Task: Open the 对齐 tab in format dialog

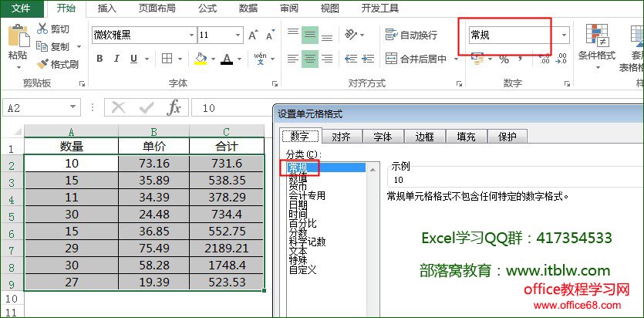Action: (342, 137)
